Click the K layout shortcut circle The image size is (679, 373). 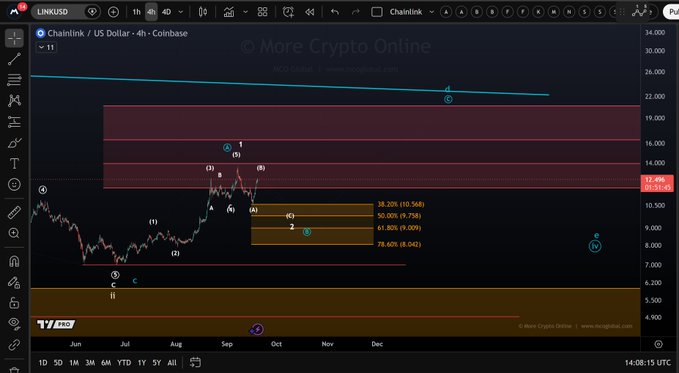pyautogui.click(x=538, y=12)
